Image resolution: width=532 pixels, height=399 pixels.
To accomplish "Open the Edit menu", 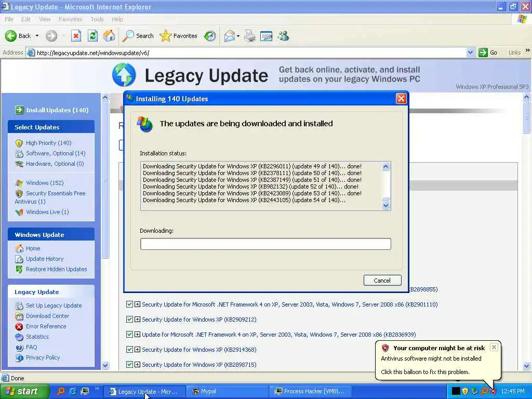I will point(26,19).
